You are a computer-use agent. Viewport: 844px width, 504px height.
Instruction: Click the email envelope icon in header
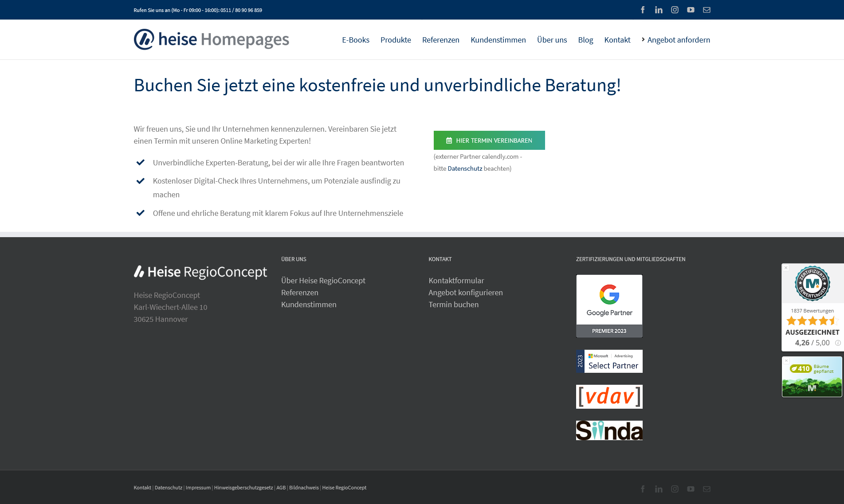[x=707, y=10]
